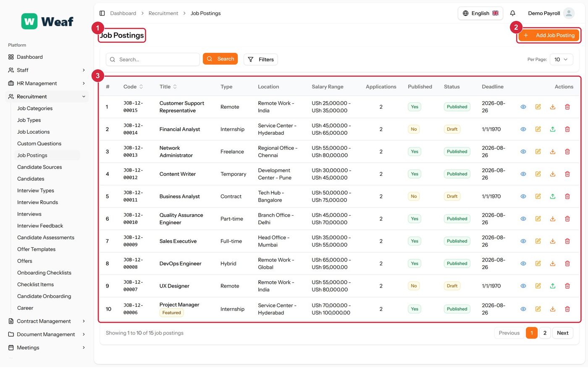
Task: View eye icon for Financial Analyst
Action: pyautogui.click(x=523, y=129)
